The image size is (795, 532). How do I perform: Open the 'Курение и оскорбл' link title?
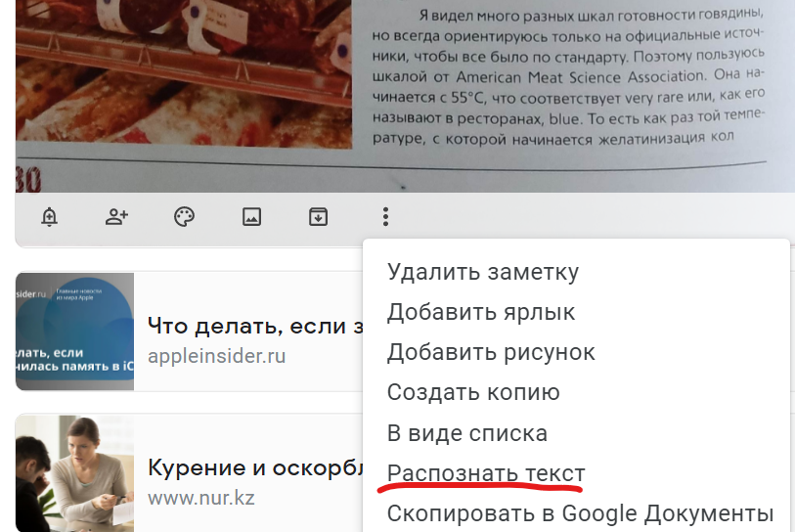pyautogui.click(x=254, y=467)
